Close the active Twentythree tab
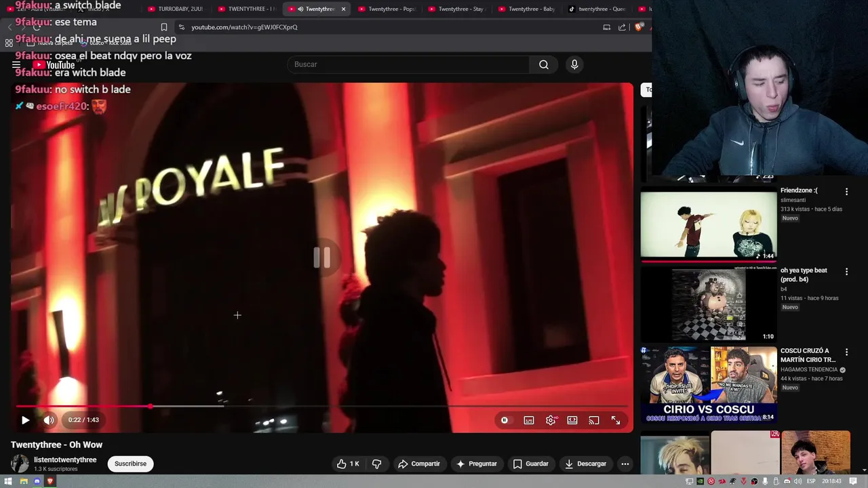The width and height of the screenshot is (868, 488). pyautogui.click(x=343, y=9)
